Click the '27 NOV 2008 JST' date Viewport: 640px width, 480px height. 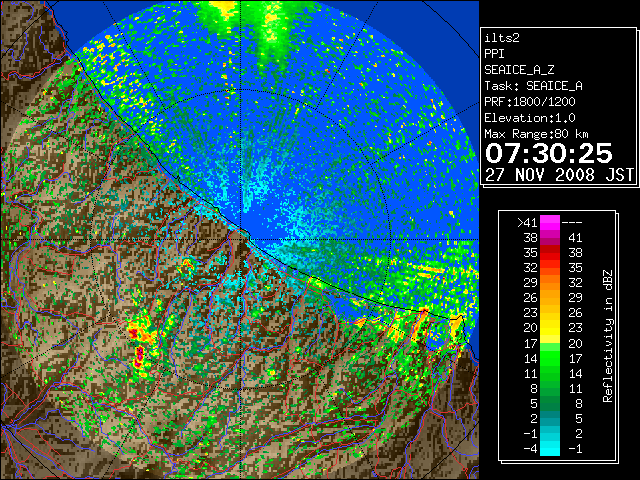click(559, 175)
